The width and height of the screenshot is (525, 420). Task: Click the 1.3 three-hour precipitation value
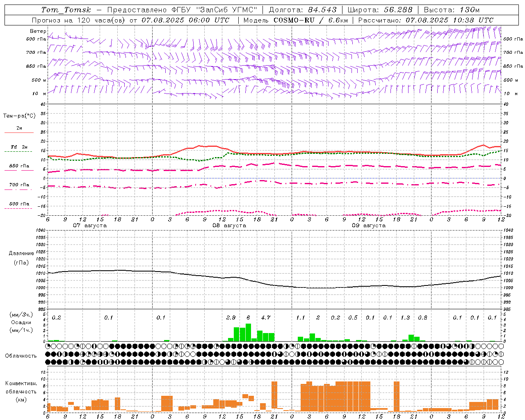[x=405, y=317]
